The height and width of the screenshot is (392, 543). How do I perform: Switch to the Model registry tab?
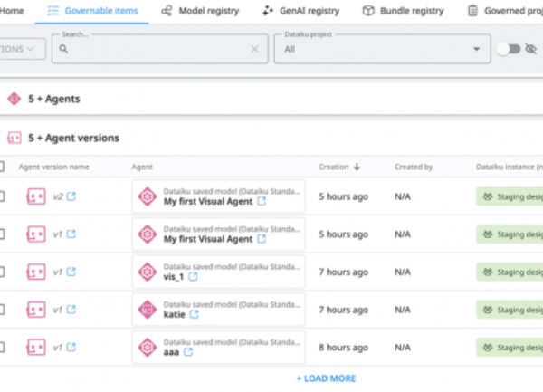(x=200, y=11)
